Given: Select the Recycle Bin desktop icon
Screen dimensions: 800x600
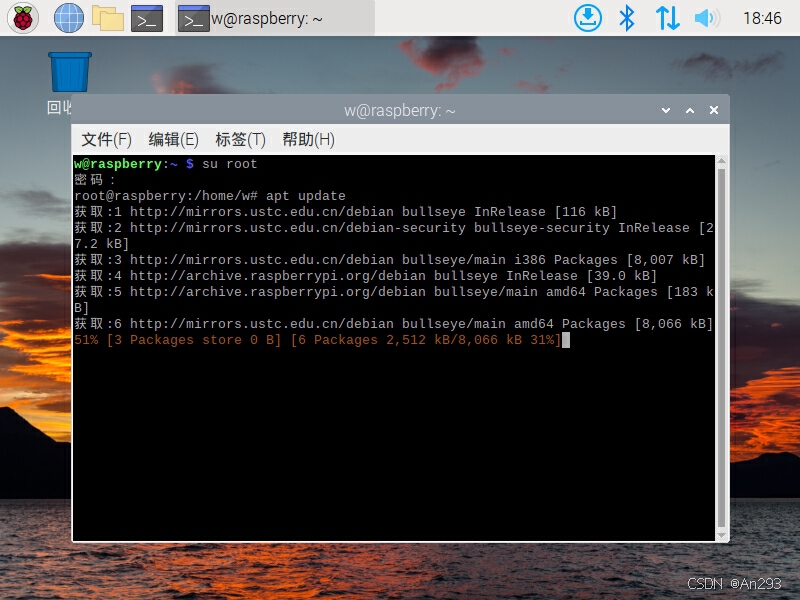Looking at the screenshot, I should [70, 72].
